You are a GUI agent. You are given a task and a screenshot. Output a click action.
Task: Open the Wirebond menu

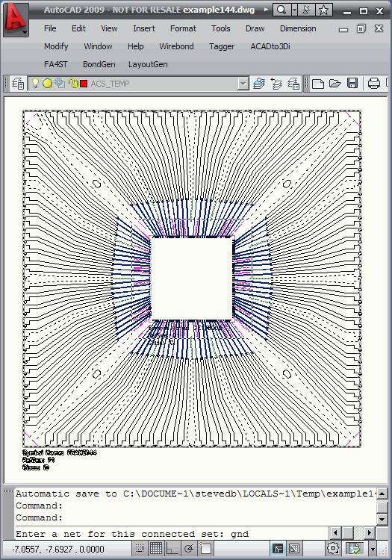176,46
